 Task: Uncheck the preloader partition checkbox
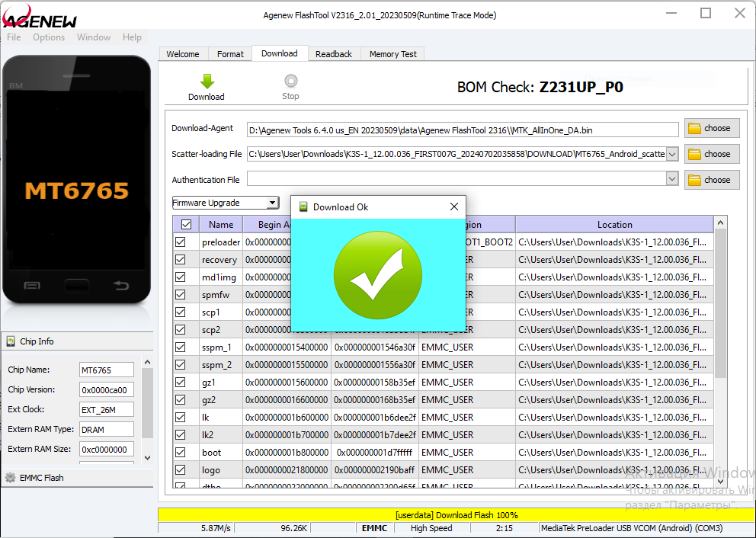click(x=181, y=242)
